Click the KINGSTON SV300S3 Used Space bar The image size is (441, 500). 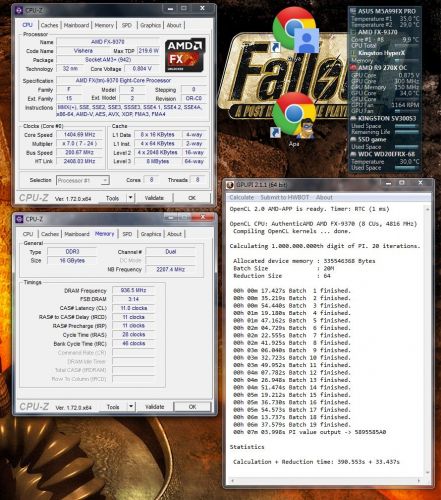click(x=407, y=126)
